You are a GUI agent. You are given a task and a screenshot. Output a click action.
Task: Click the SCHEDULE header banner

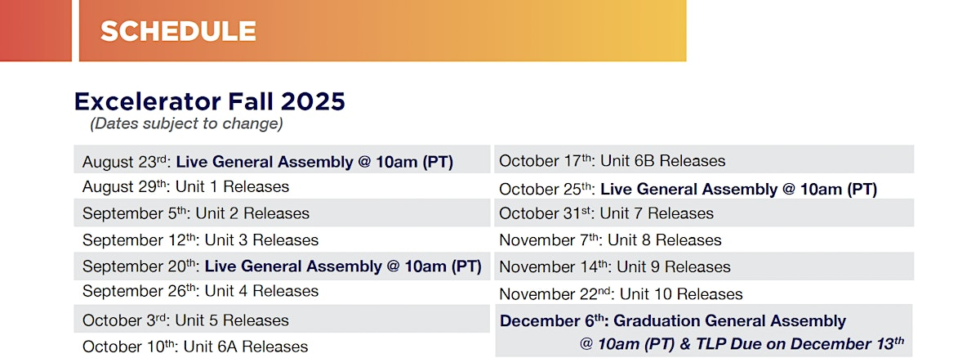tap(382, 31)
